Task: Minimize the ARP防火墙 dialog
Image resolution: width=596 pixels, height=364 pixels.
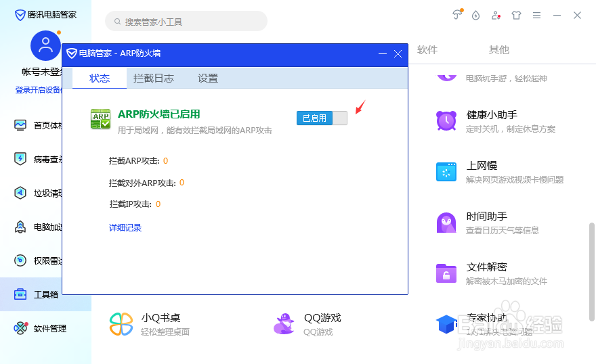Action: (383, 54)
